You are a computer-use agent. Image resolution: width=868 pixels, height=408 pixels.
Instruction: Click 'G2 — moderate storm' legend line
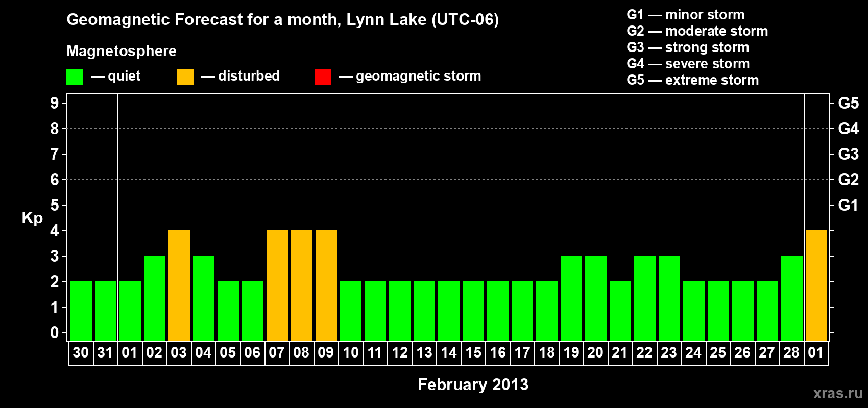[697, 31]
